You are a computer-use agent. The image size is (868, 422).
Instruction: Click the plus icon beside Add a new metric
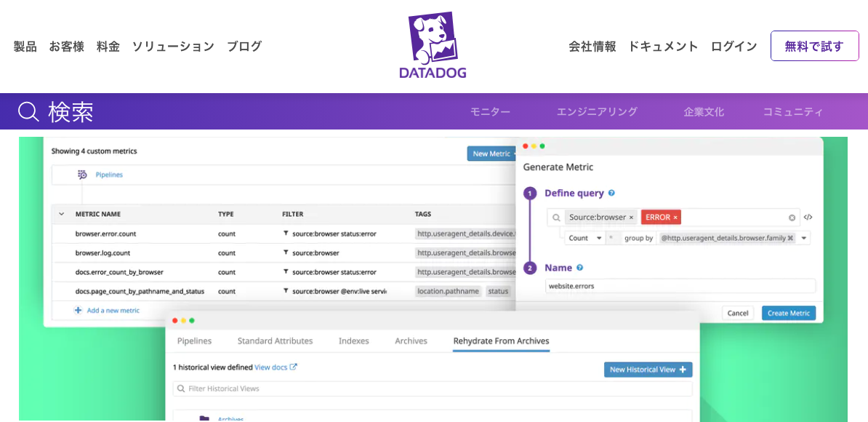click(78, 310)
